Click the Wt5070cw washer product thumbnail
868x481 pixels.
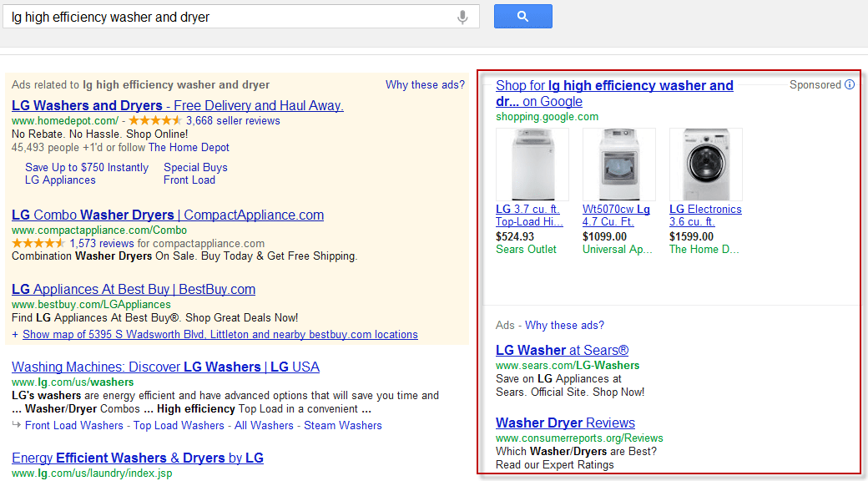[619, 164]
